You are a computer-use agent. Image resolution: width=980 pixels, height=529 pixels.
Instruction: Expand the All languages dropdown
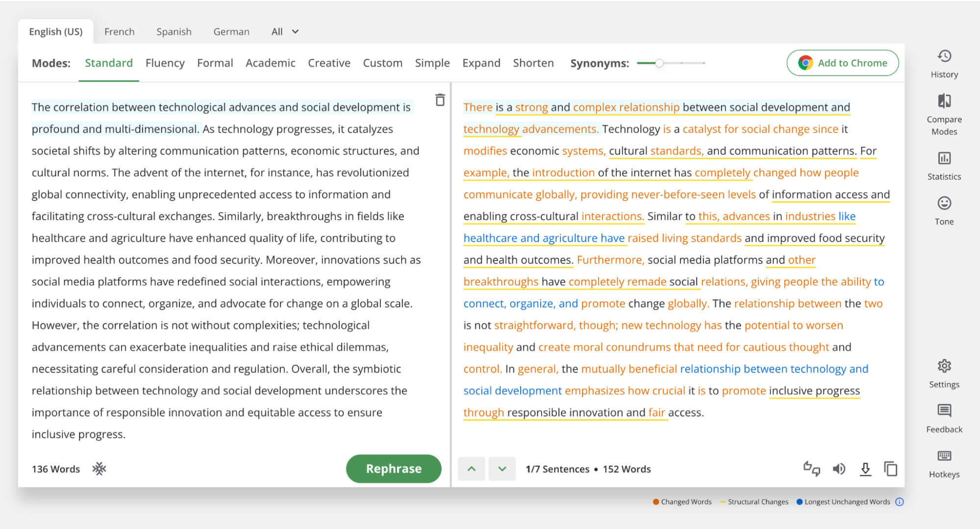(285, 32)
